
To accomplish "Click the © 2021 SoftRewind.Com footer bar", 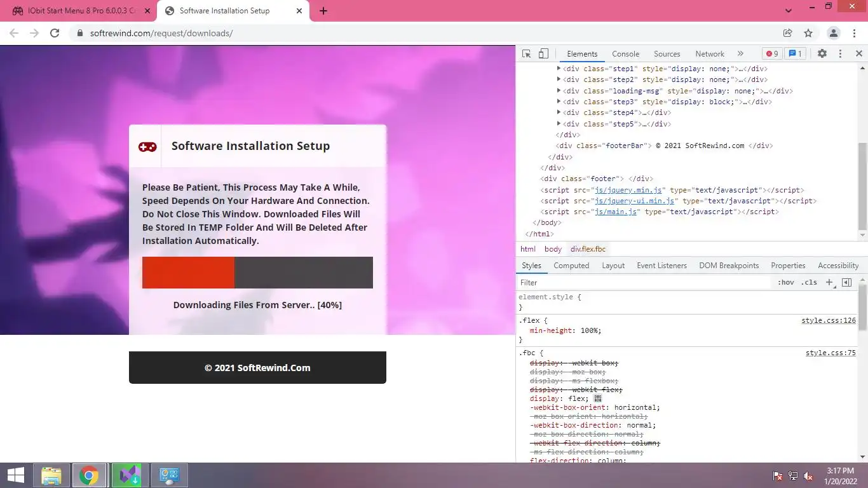I will (x=257, y=367).
